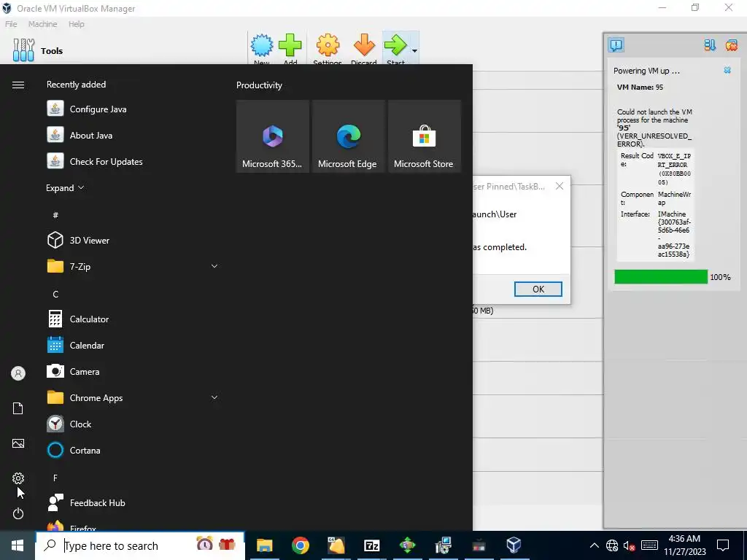
Task: Click the Microsoft 365 tile
Action: click(273, 136)
